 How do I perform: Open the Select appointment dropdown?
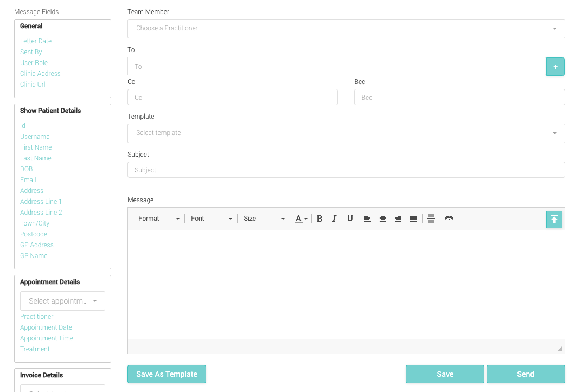coord(62,301)
